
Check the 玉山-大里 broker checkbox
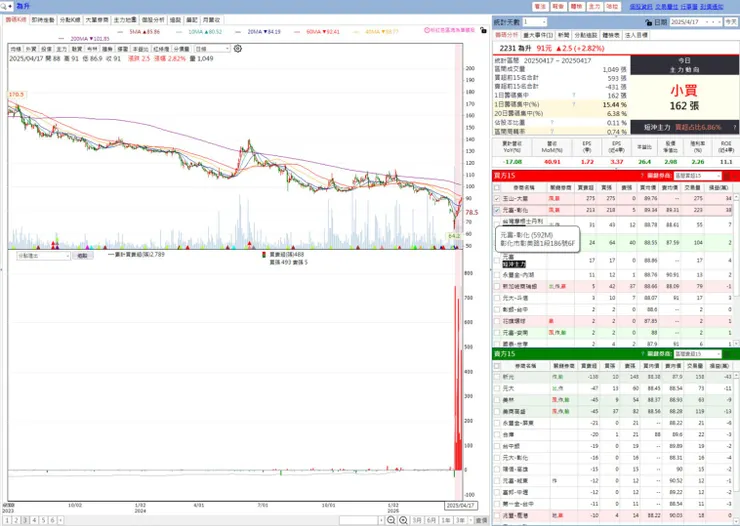[x=497, y=199]
